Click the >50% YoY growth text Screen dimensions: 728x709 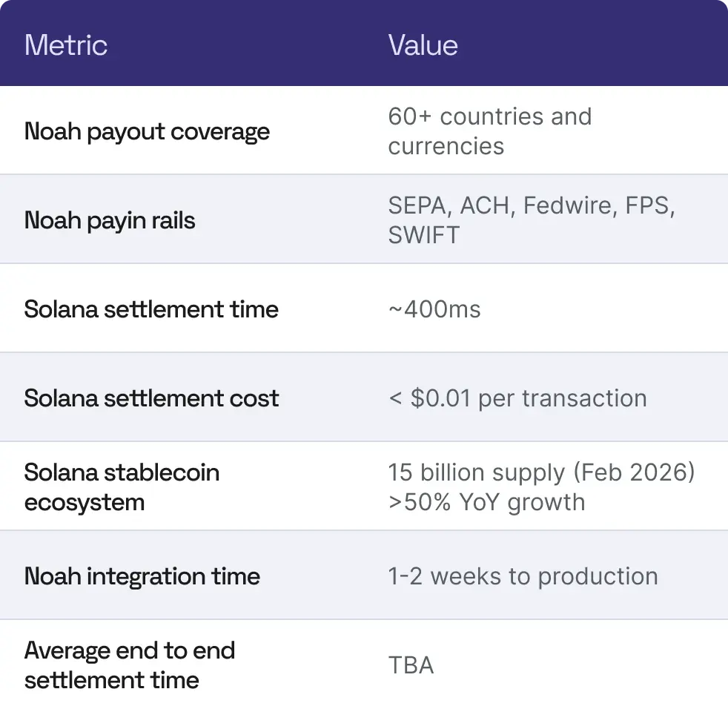(486, 502)
